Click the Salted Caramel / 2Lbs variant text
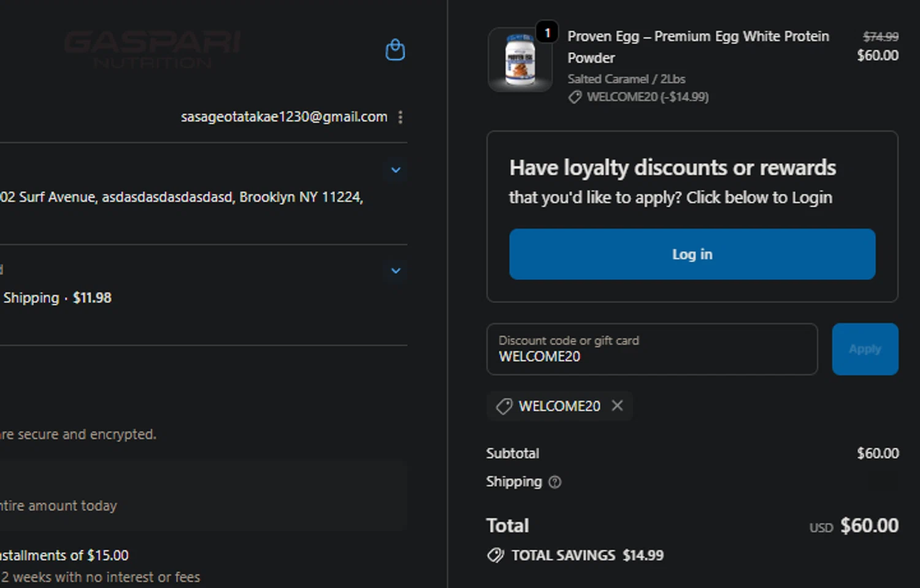 [626, 79]
